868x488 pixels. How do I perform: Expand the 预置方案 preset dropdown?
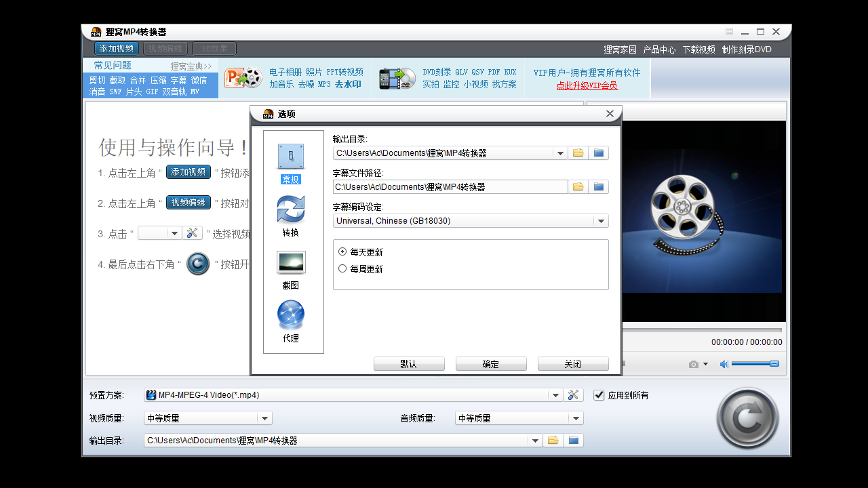click(x=555, y=394)
